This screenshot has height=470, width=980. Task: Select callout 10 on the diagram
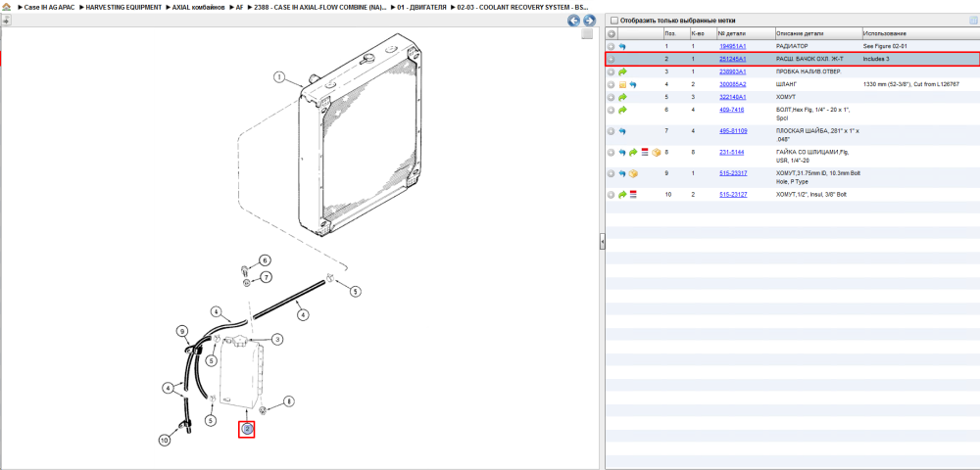(165, 441)
